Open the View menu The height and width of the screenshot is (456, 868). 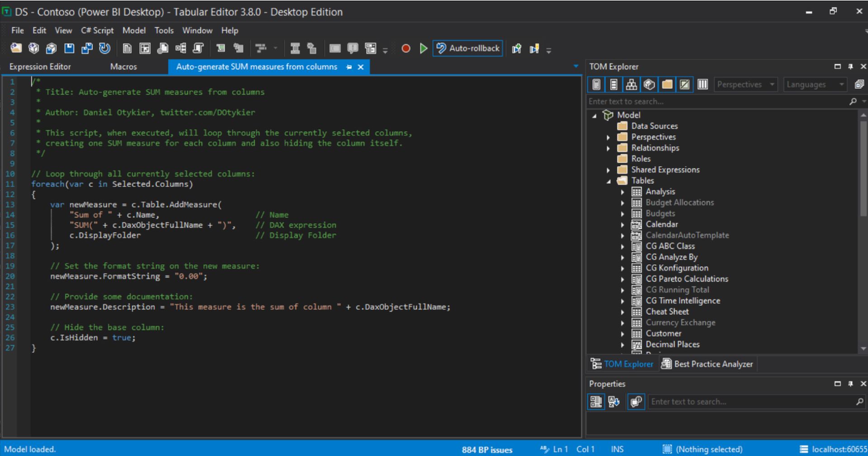coord(63,30)
